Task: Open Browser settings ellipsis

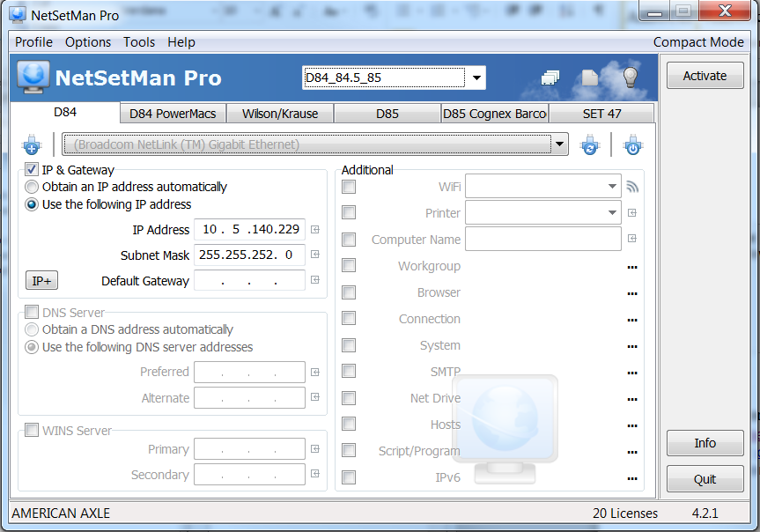Action: point(632,294)
